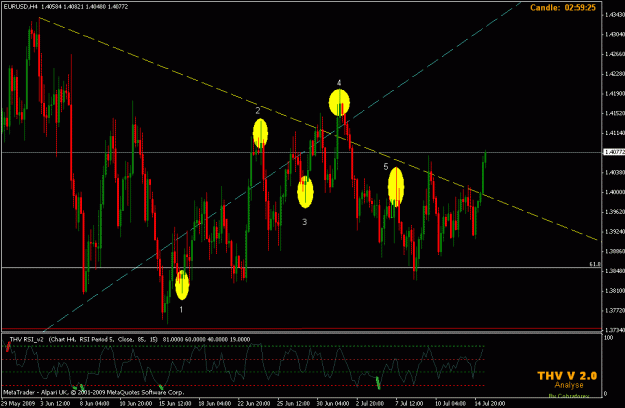
Task: Click the Candle 02:59:25 countdown timer
Action: click(563, 8)
